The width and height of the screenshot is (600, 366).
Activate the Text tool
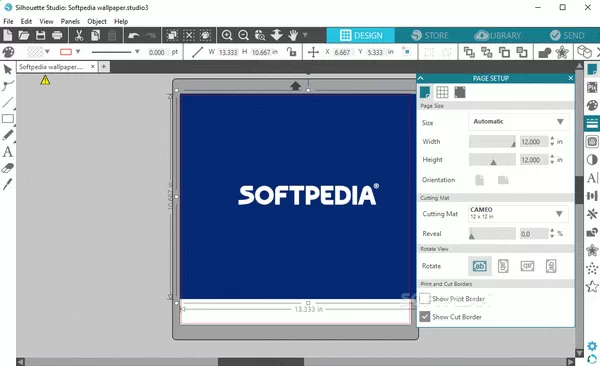[8, 152]
